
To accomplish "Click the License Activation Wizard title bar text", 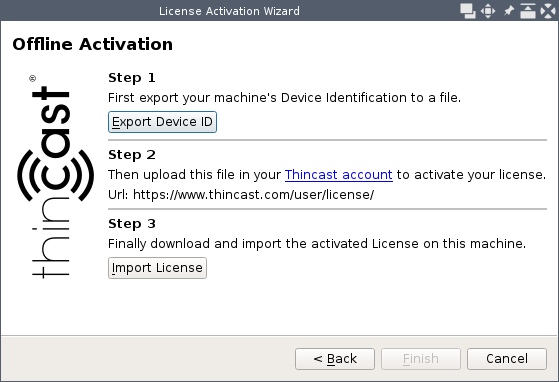I will coord(229,11).
